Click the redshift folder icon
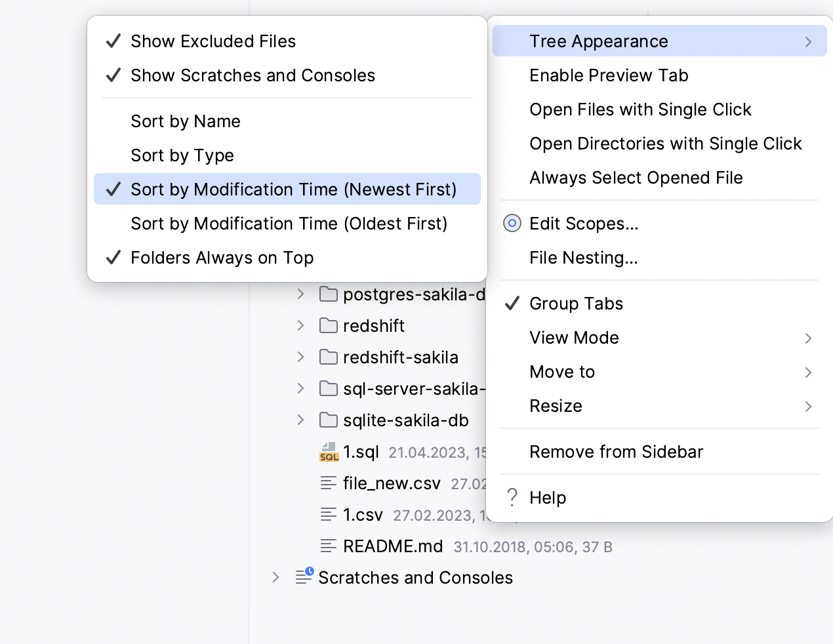The width and height of the screenshot is (833, 644). [x=329, y=325]
